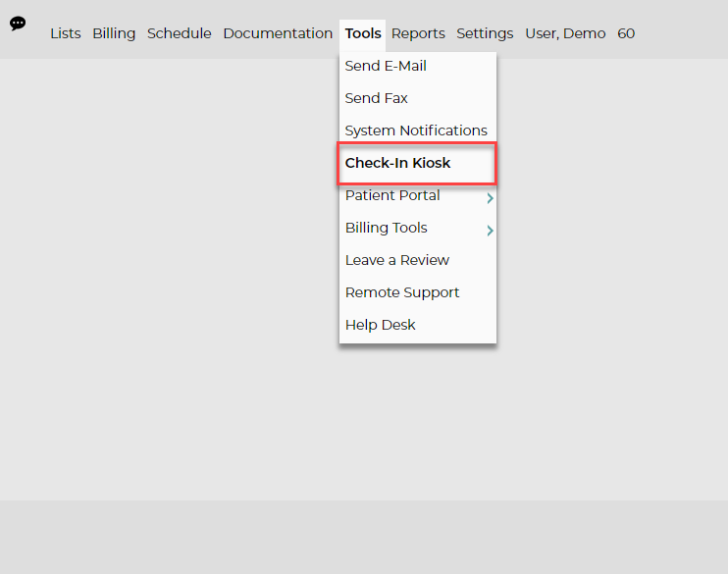Open the Billing menu
This screenshot has width=728, height=574.
coord(114,33)
